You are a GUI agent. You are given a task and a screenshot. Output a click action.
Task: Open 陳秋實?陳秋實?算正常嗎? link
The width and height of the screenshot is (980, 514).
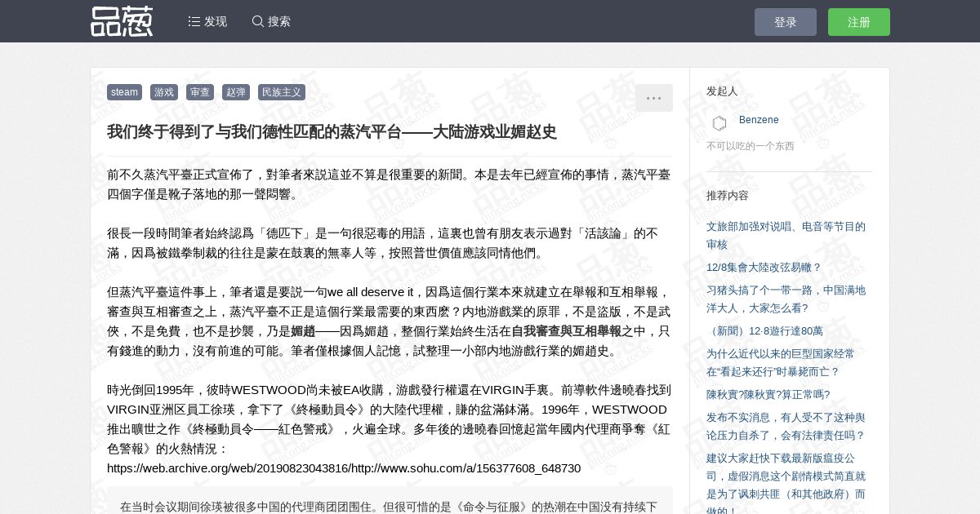pyautogui.click(x=768, y=394)
